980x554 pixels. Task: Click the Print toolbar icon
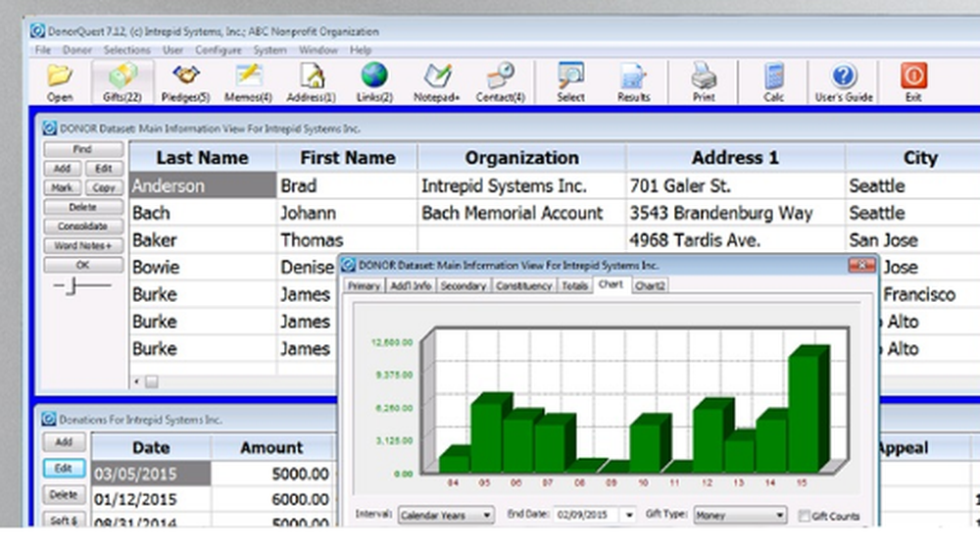pyautogui.click(x=703, y=82)
